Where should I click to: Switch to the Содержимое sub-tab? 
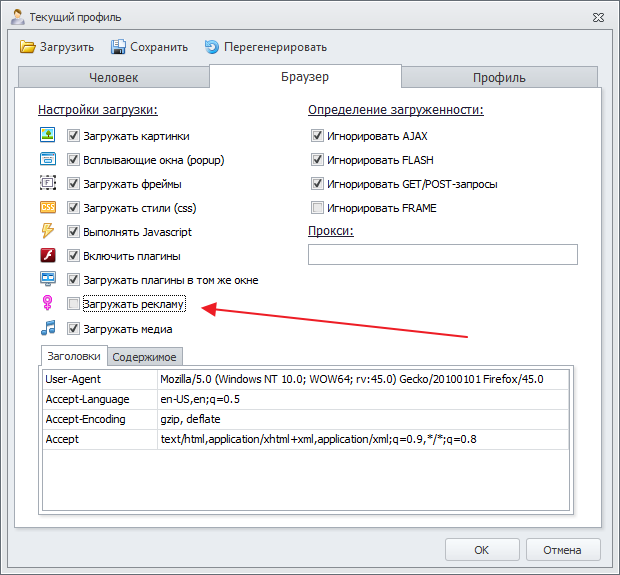point(144,357)
